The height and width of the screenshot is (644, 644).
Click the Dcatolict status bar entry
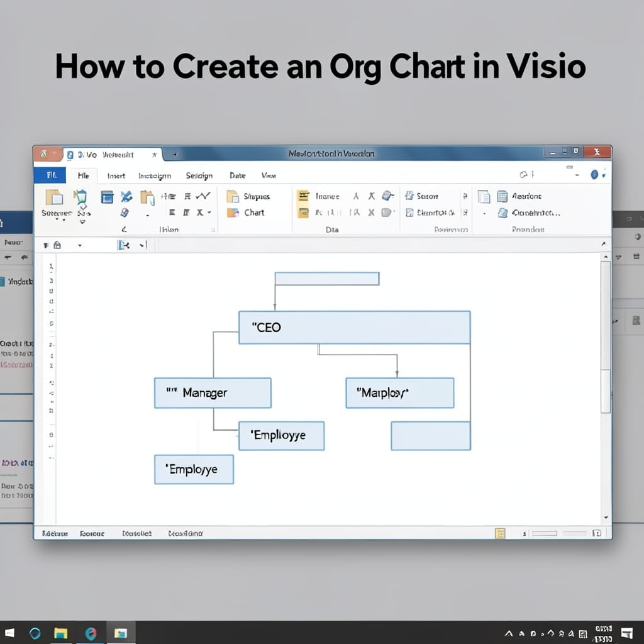[x=136, y=533]
